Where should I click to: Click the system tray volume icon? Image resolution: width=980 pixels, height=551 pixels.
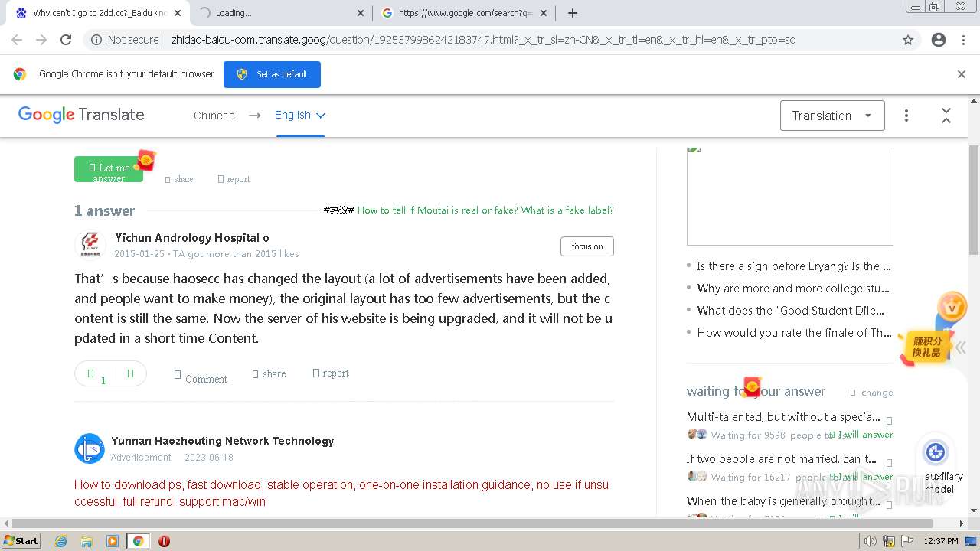tap(870, 541)
